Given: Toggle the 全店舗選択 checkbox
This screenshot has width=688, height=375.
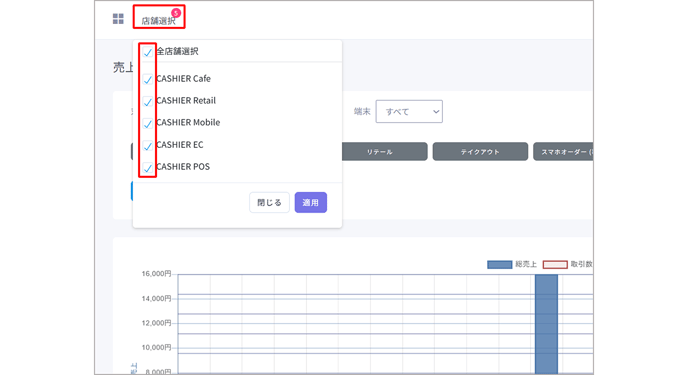Looking at the screenshot, I should coord(148,52).
